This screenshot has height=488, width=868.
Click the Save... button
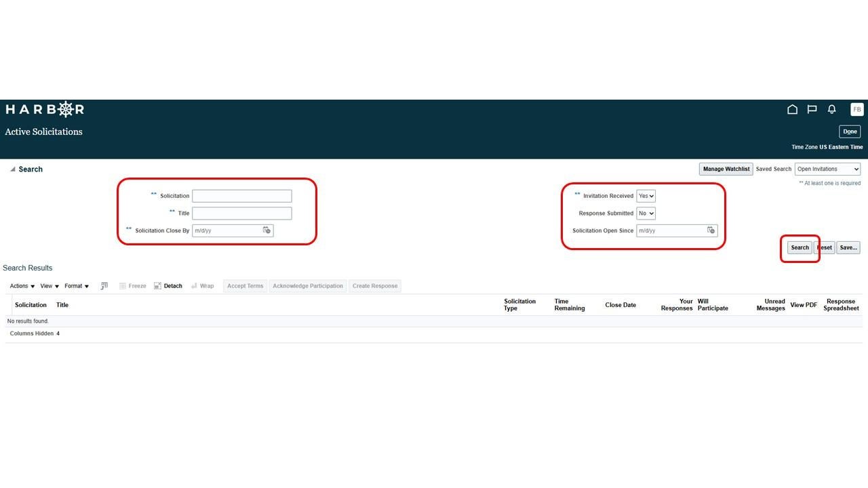[848, 247]
